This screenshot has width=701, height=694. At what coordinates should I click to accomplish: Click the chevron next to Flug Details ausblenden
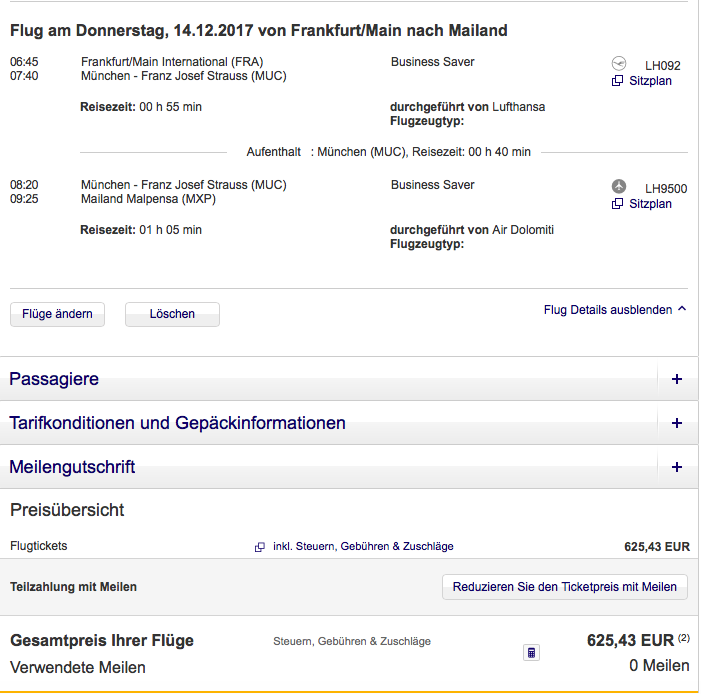682,309
